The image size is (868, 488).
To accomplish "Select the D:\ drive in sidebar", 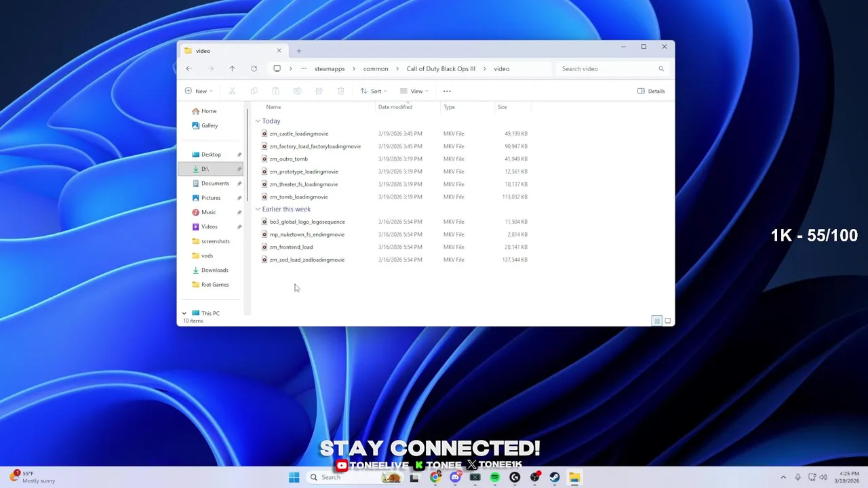I will pos(210,169).
